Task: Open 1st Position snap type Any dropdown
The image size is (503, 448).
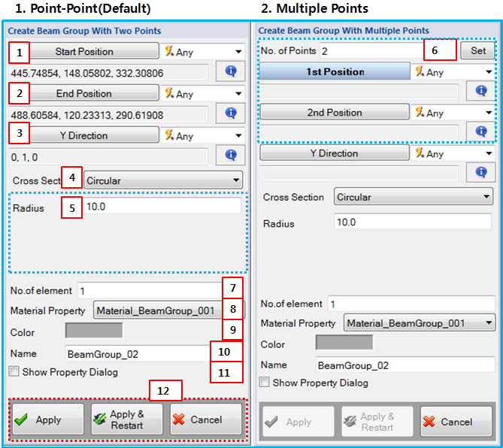Action: [x=453, y=72]
